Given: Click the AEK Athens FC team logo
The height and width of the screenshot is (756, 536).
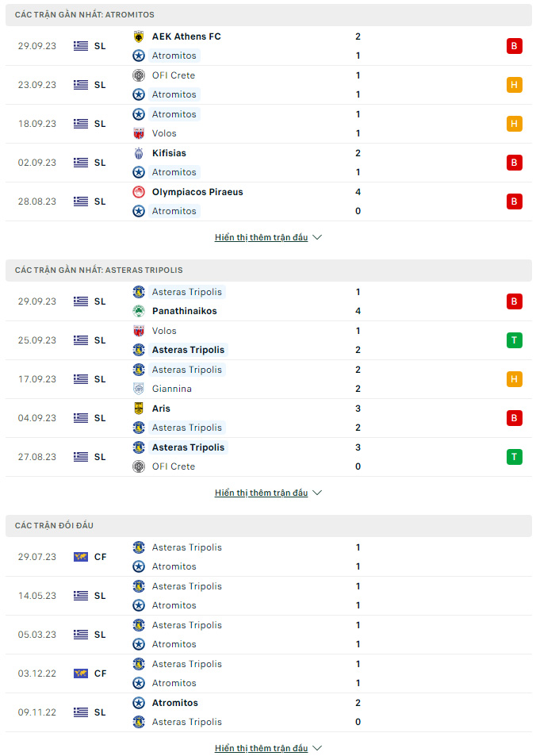Looking at the screenshot, I should (x=139, y=36).
